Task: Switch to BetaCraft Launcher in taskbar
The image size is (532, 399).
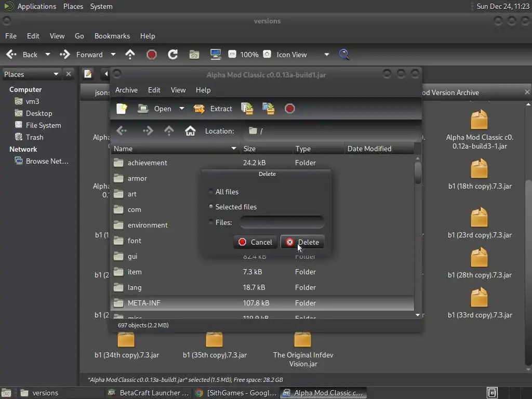Action: click(148, 393)
